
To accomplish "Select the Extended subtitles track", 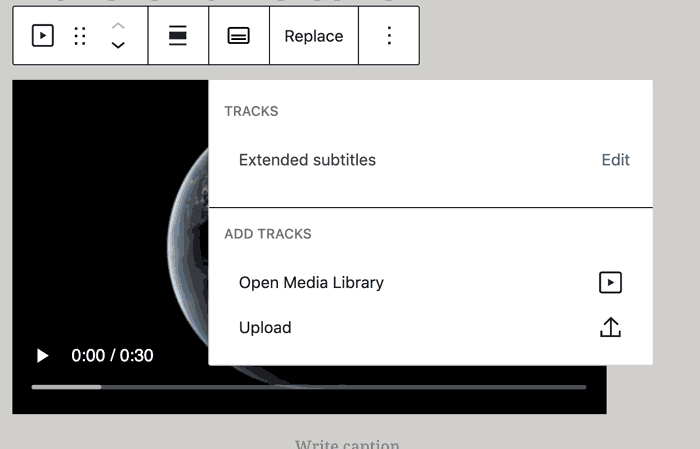I will pos(307,160).
